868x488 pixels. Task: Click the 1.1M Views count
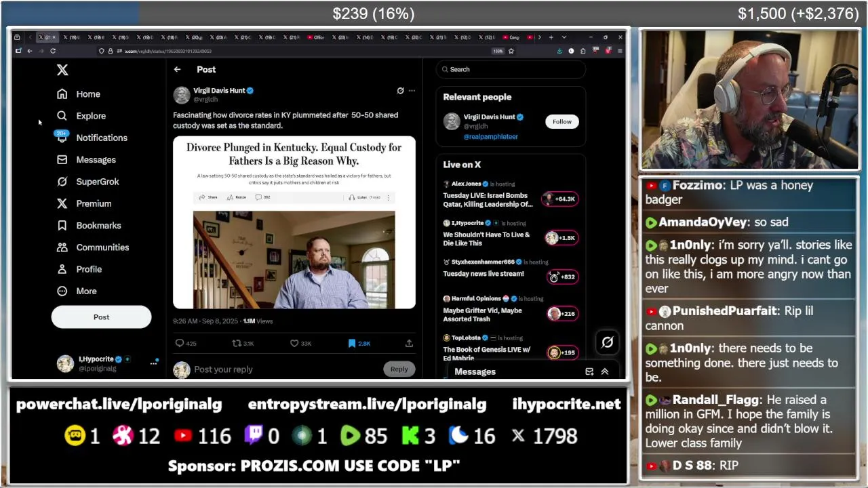coord(258,321)
